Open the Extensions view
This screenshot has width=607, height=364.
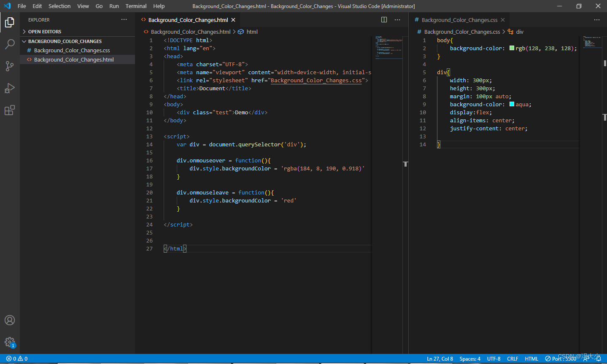9,110
